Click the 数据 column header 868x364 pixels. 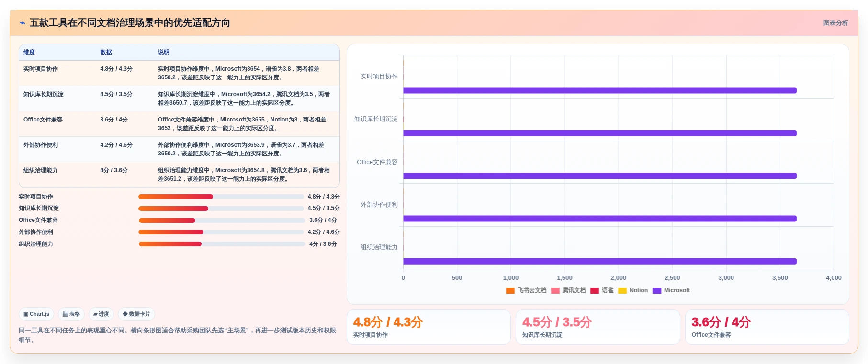[106, 53]
